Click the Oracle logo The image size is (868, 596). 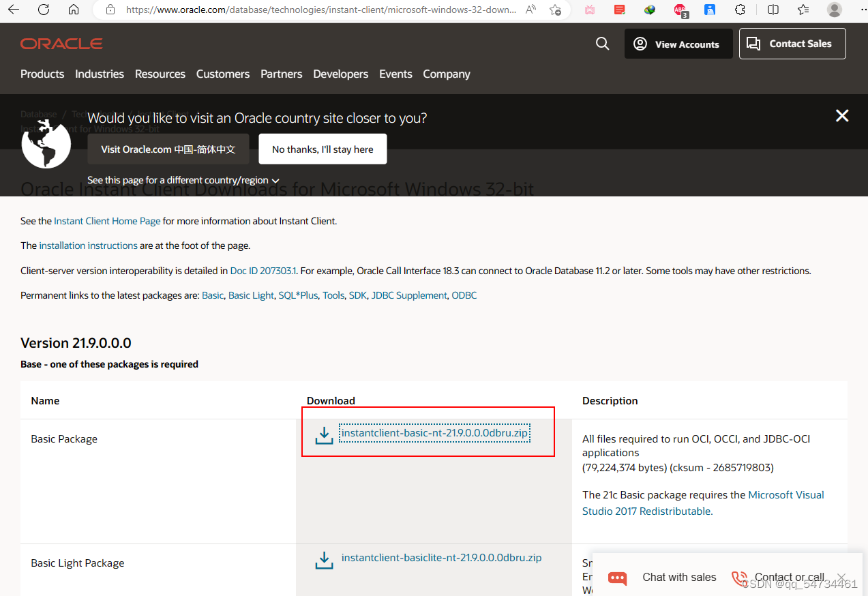61,44
